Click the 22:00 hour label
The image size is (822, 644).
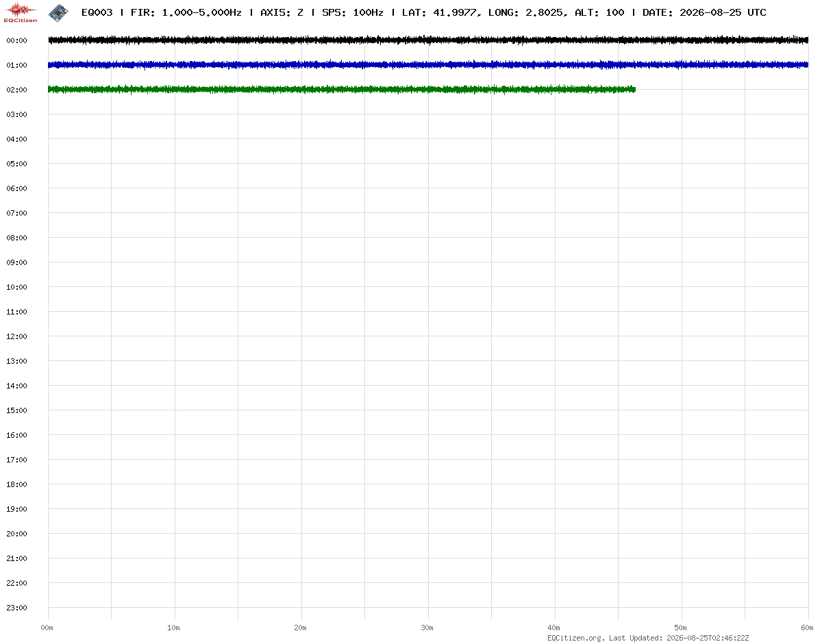tap(16, 583)
